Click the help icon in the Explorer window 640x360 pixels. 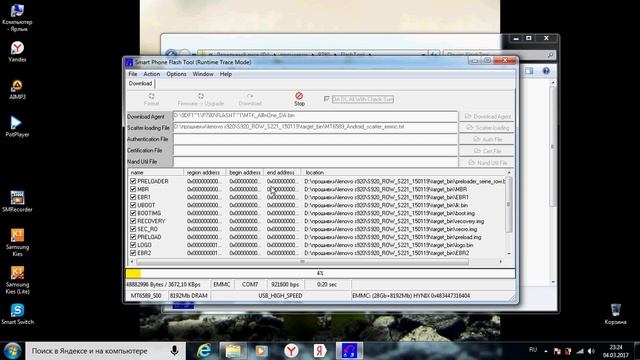coord(546,71)
